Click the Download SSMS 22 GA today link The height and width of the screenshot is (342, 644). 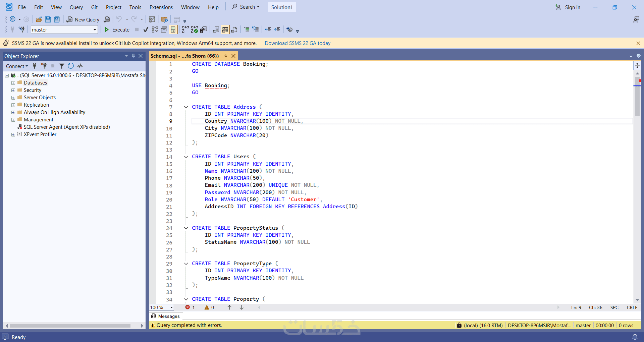click(x=297, y=43)
